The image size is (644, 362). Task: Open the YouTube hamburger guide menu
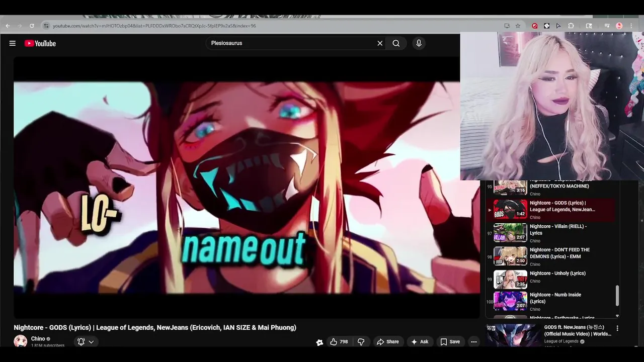click(x=12, y=43)
